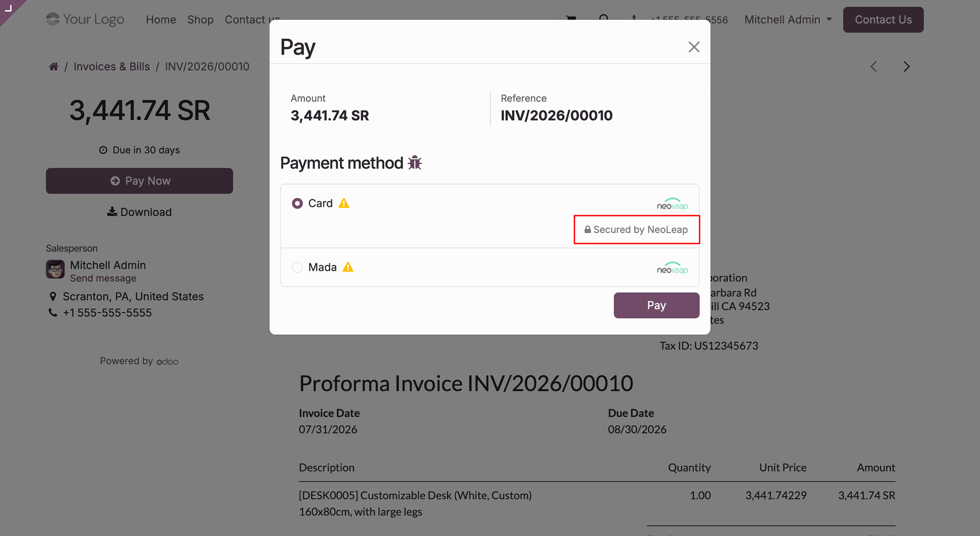Open the Invoices & Bills breadcrumb link
Viewport: 980px width, 536px height.
point(112,67)
